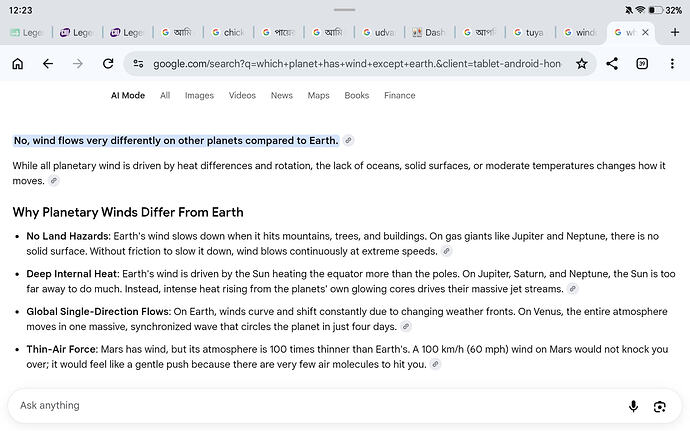This screenshot has height=431, width=690.
Task: Select the AI Mode search tab
Action: point(128,95)
